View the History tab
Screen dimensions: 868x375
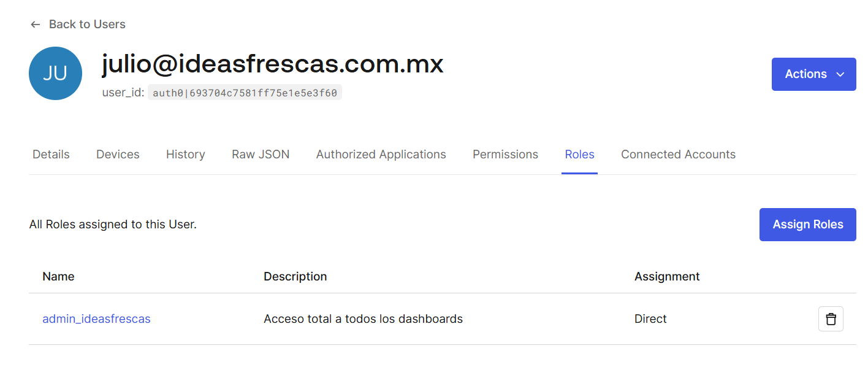tap(185, 155)
